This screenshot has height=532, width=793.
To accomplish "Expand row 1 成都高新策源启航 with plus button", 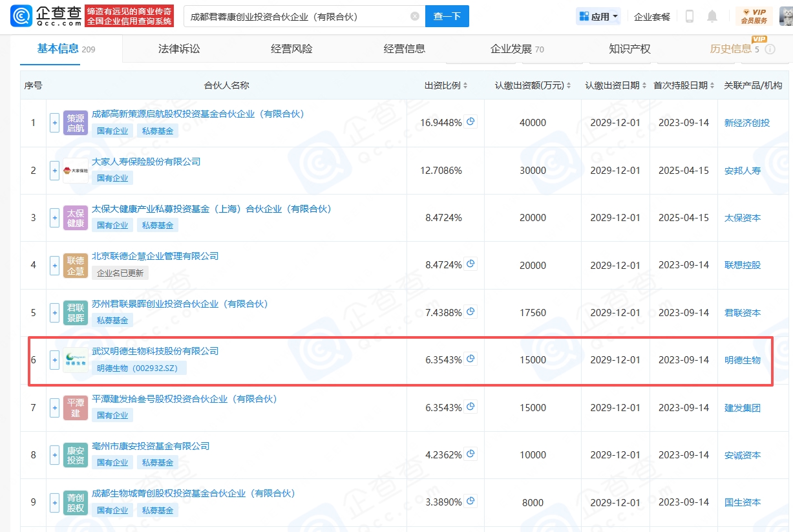I will tap(55, 123).
